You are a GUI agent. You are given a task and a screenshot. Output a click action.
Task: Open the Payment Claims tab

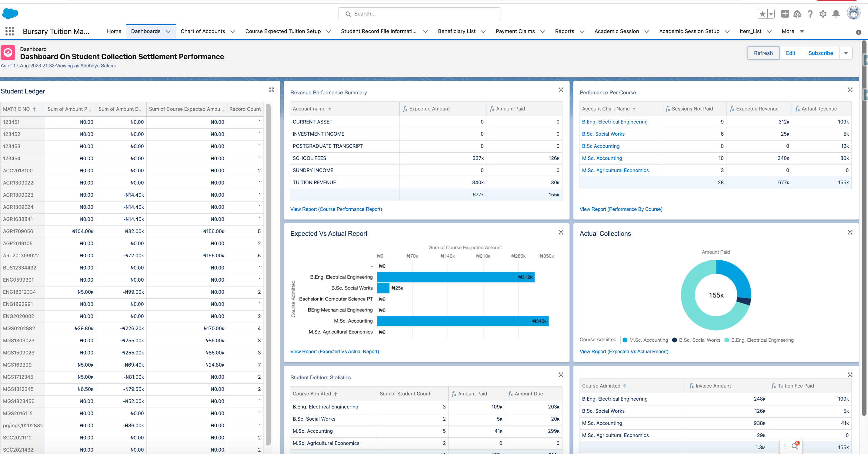515,31
